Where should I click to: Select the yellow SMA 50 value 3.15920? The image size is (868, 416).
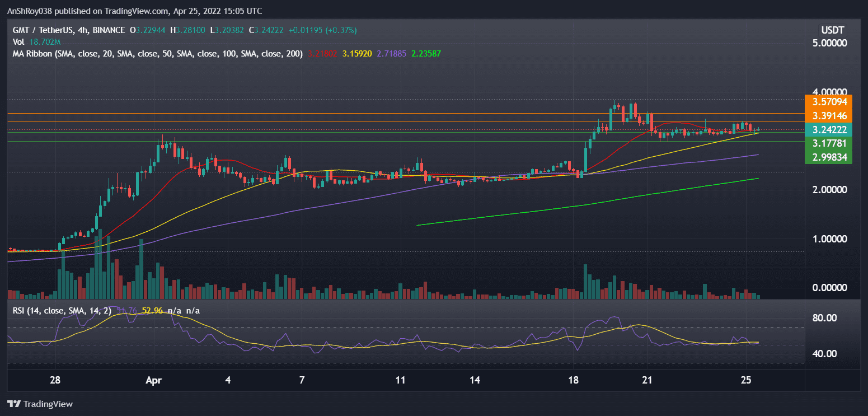tap(358, 54)
